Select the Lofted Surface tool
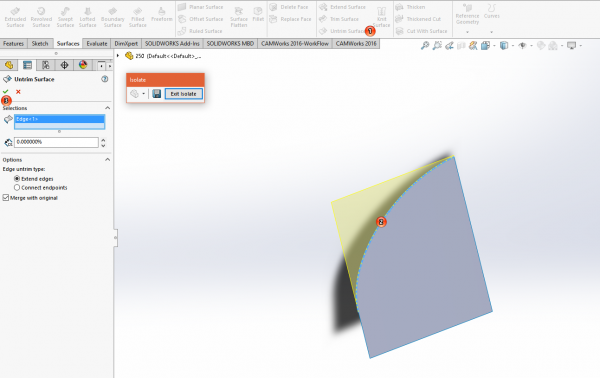 pos(87,17)
